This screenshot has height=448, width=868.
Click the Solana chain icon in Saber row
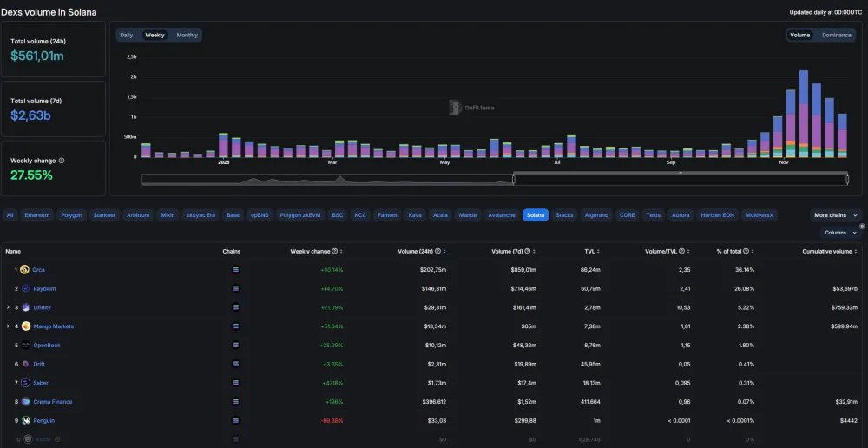coord(236,383)
